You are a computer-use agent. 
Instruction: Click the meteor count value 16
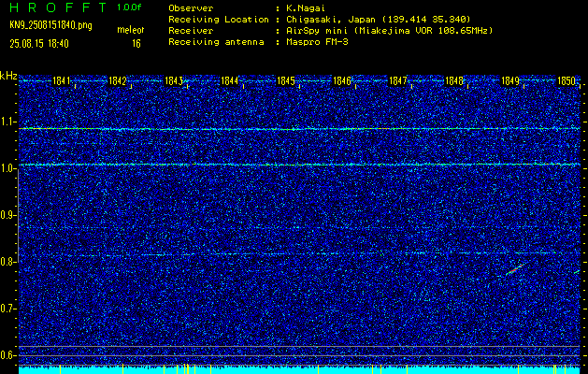(136, 44)
